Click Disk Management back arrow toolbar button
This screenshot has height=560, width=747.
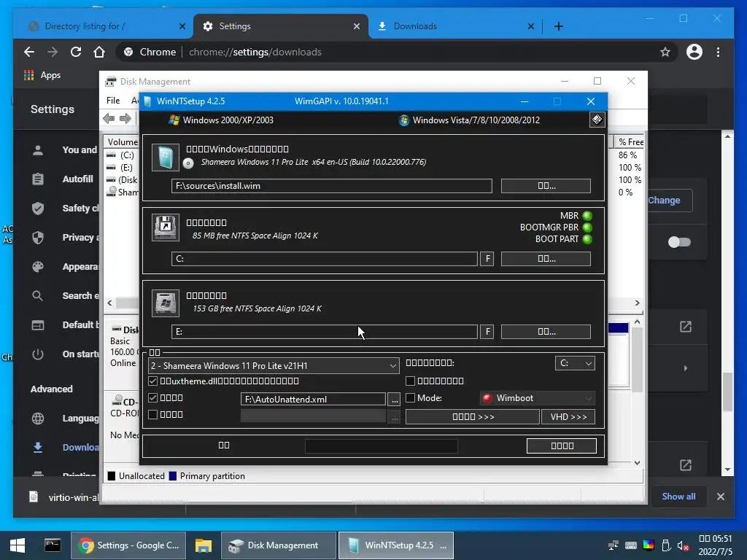109,119
